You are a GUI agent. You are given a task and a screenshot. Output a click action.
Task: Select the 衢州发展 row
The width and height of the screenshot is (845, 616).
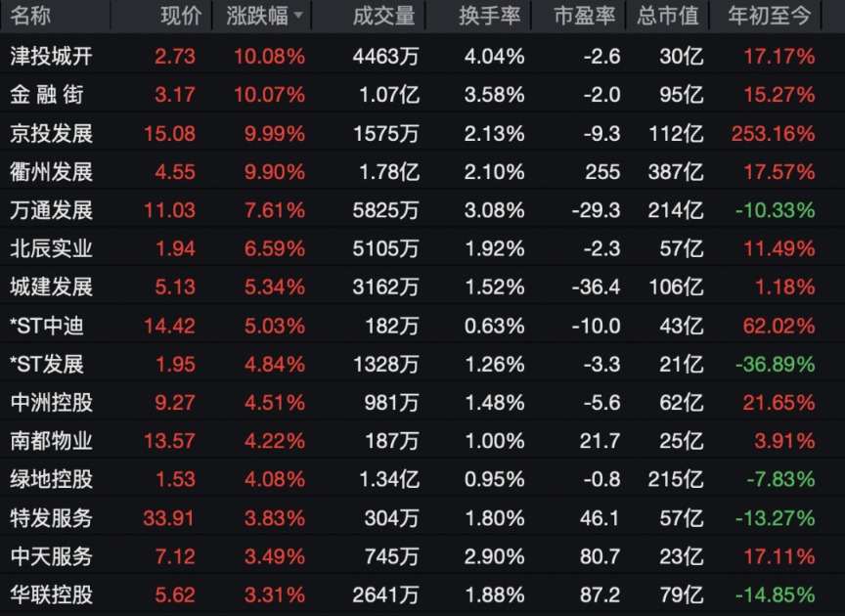pos(51,172)
